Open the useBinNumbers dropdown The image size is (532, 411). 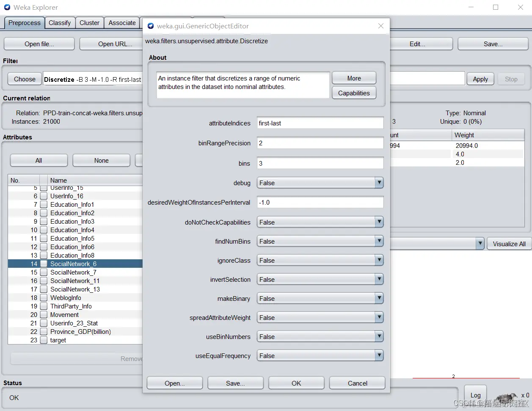point(320,336)
